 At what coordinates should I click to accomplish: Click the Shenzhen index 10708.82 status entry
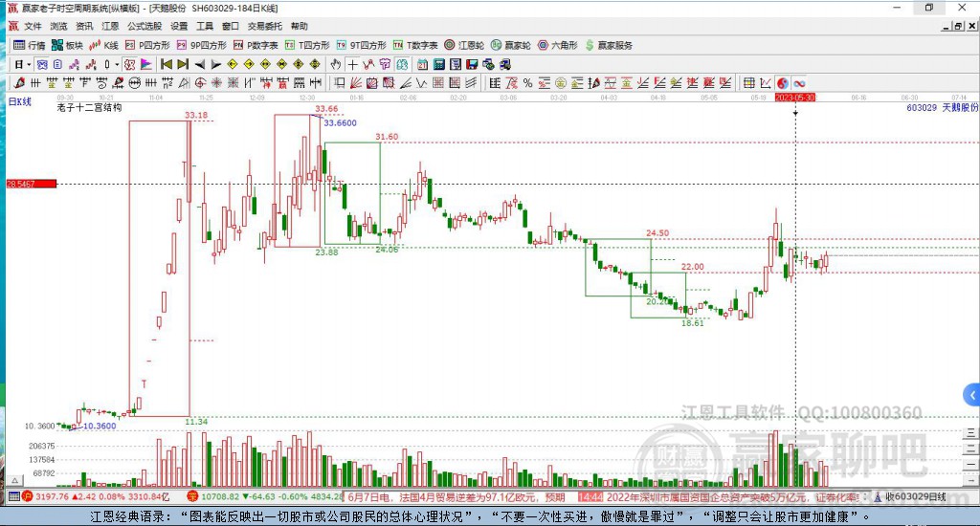[265, 496]
